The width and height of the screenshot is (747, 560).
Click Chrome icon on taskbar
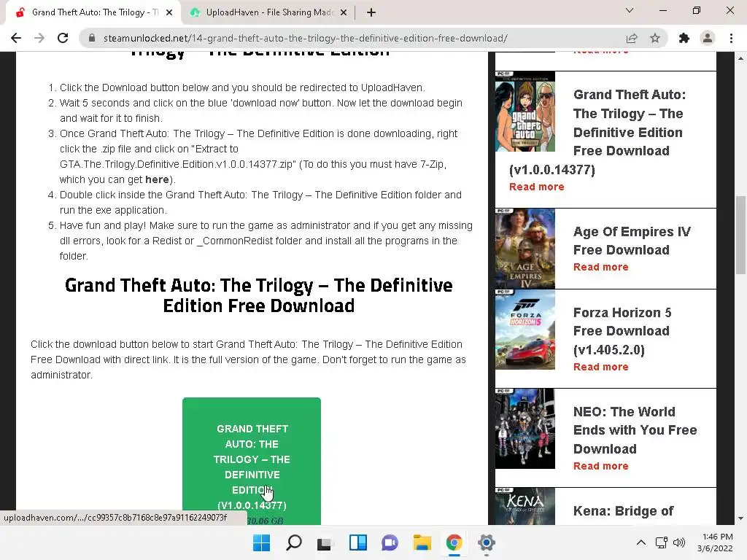coord(454,542)
